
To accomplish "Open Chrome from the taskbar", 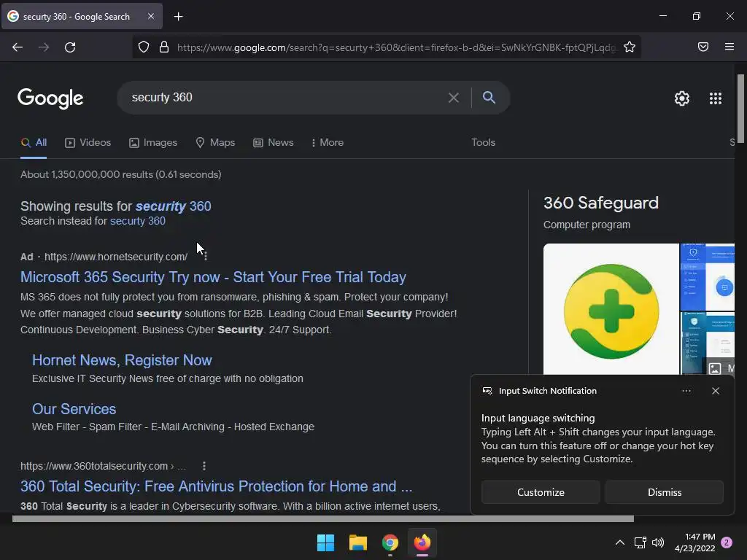I will tap(390, 542).
